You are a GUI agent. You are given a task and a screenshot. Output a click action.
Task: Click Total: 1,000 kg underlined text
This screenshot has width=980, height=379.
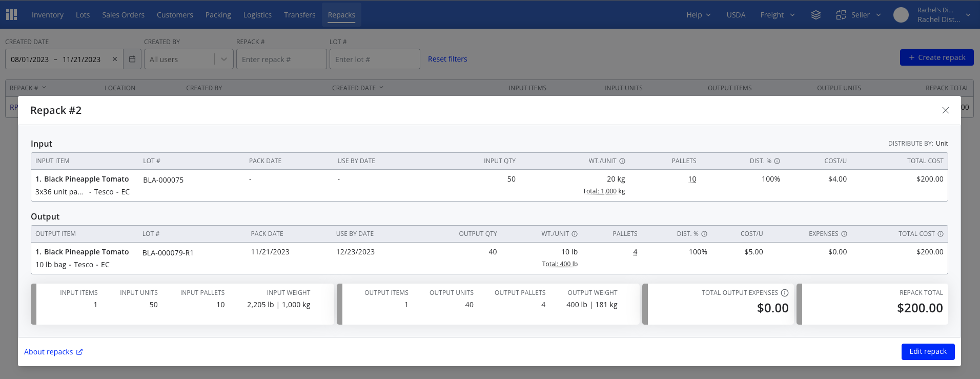point(604,191)
